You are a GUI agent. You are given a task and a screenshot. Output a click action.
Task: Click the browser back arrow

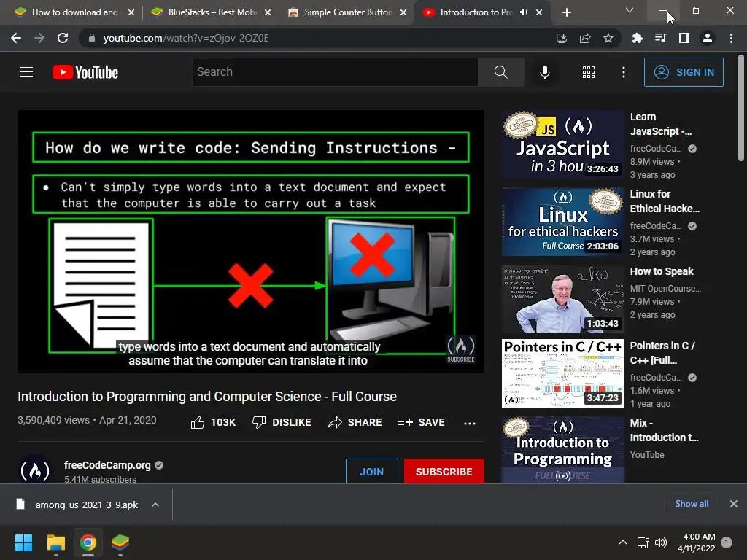coord(16,38)
